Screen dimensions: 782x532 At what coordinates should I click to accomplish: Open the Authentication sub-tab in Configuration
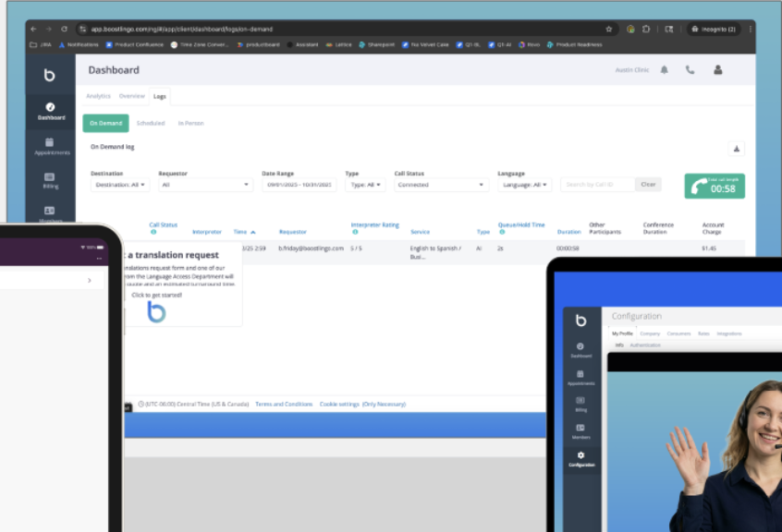[645, 345]
